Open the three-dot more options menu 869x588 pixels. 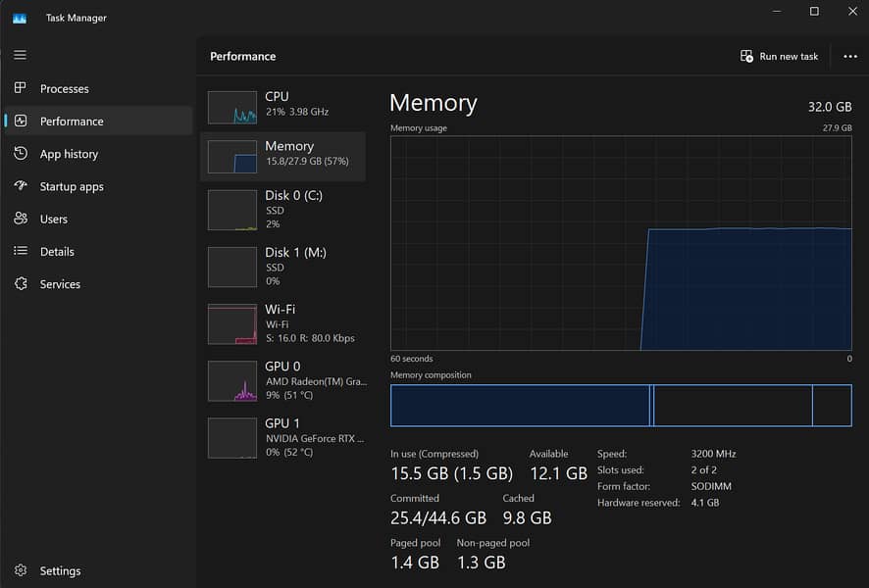click(x=849, y=56)
